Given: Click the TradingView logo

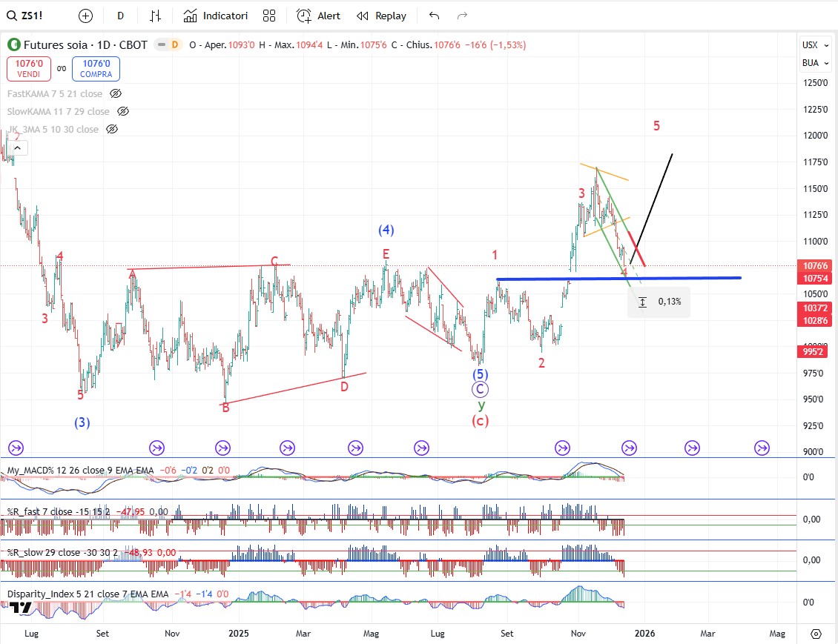Looking at the screenshot, I should 20,608.
